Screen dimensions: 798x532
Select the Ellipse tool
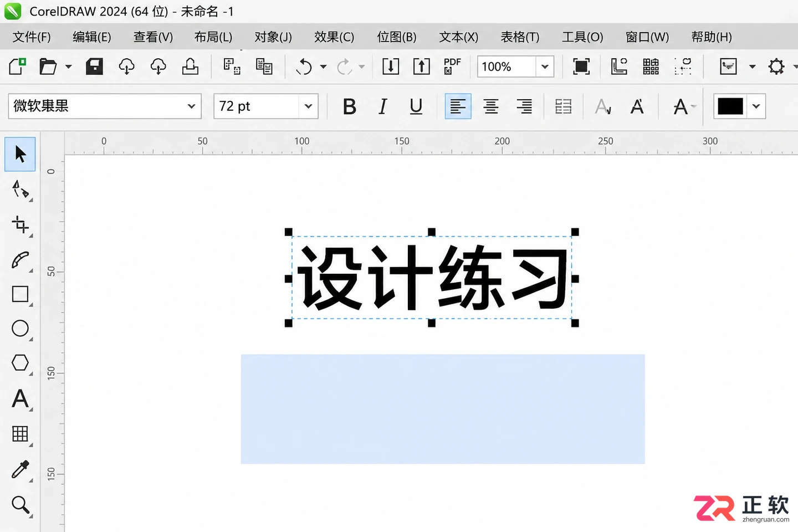20,329
